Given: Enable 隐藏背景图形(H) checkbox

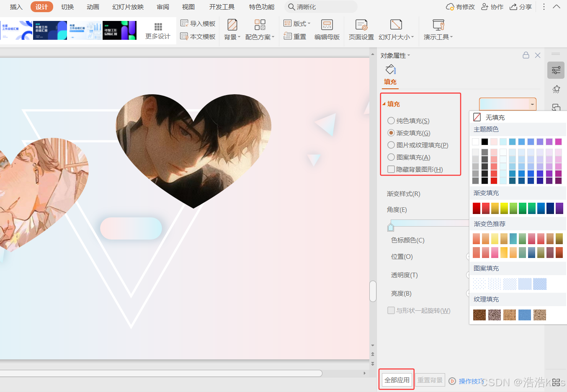Looking at the screenshot, I should 391,169.
